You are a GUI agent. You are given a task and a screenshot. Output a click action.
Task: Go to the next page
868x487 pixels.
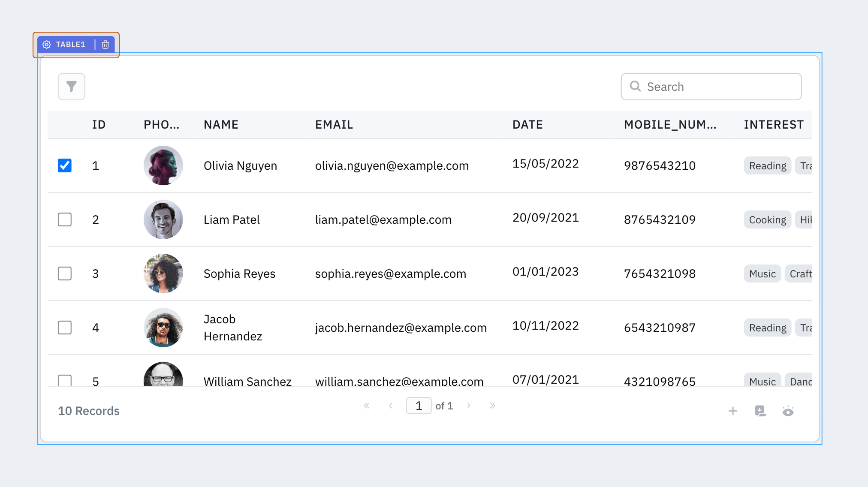[x=468, y=406]
